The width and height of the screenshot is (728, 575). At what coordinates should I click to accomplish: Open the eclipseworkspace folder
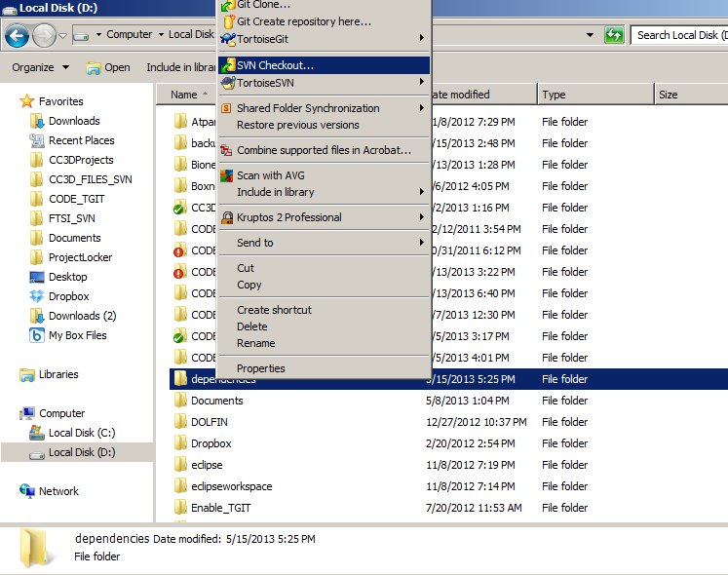tap(231, 486)
